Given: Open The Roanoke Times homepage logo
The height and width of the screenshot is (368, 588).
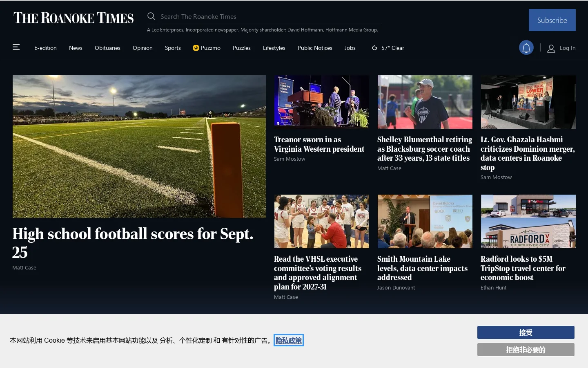Looking at the screenshot, I should click(x=73, y=18).
